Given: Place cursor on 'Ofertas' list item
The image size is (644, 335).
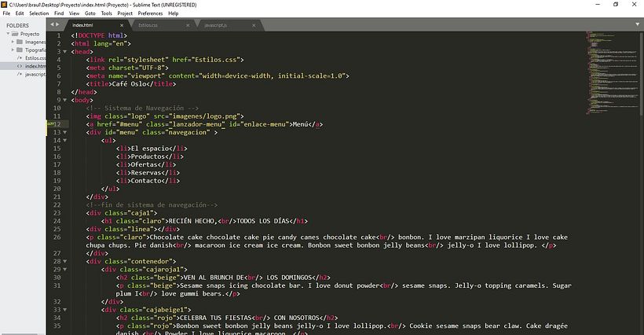Looking at the screenshot, I should point(145,164).
